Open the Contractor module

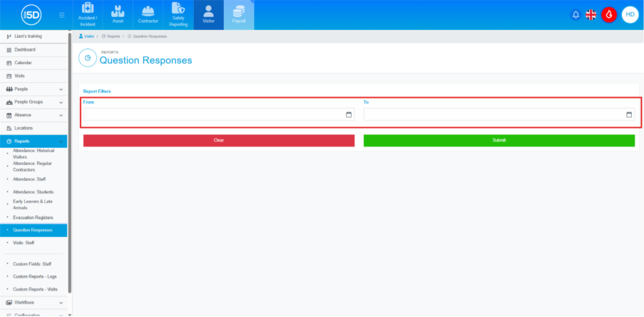point(148,15)
